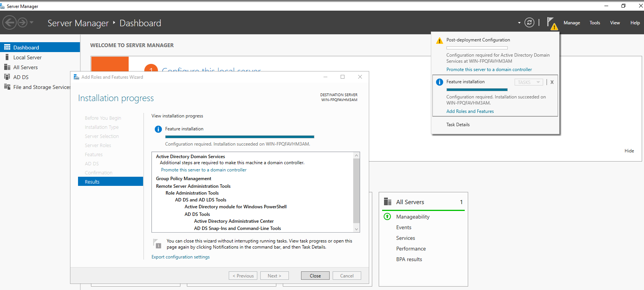Open the TASKS dropdown in notifications
This screenshot has width=644, height=290.
[x=529, y=82]
